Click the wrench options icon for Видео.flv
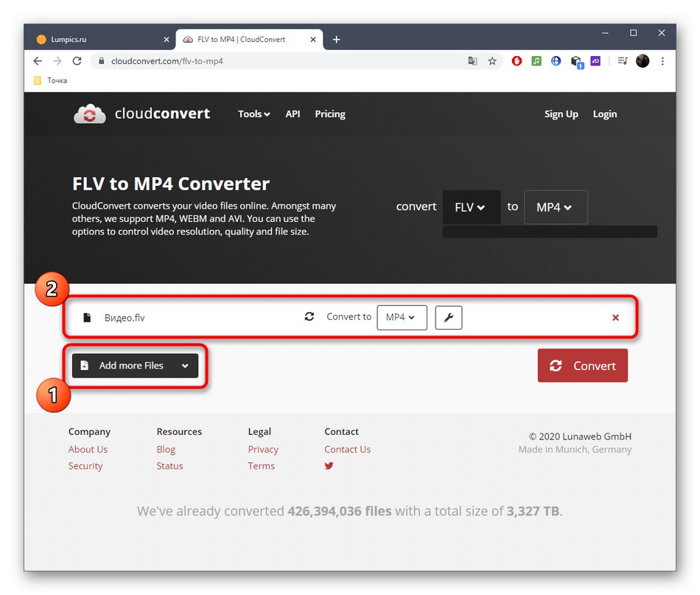The width and height of the screenshot is (700, 595). coord(449,318)
